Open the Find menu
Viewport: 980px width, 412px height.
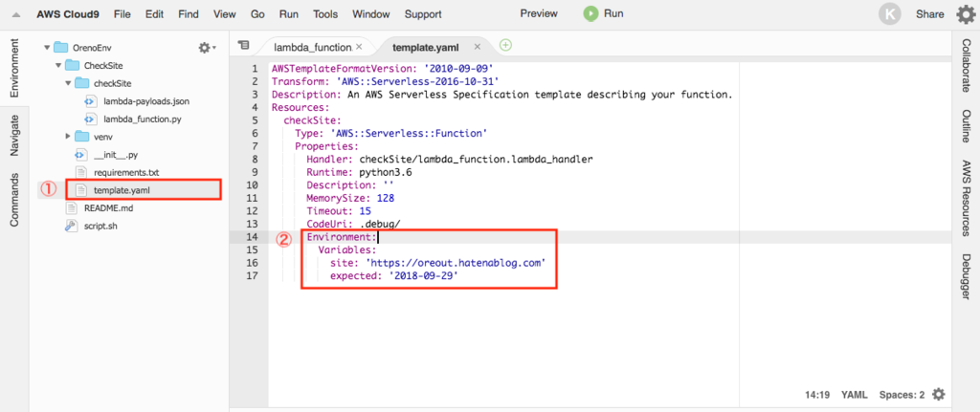click(189, 13)
